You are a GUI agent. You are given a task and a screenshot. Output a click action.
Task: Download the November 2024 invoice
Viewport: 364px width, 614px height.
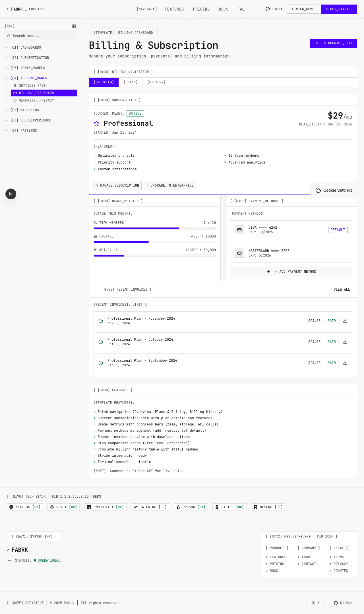point(345,321)
